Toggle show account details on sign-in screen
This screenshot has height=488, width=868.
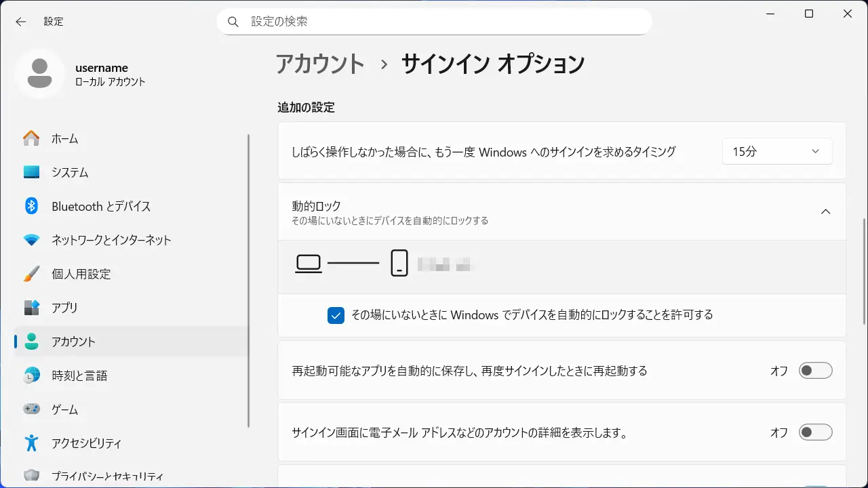pos(814,432)
